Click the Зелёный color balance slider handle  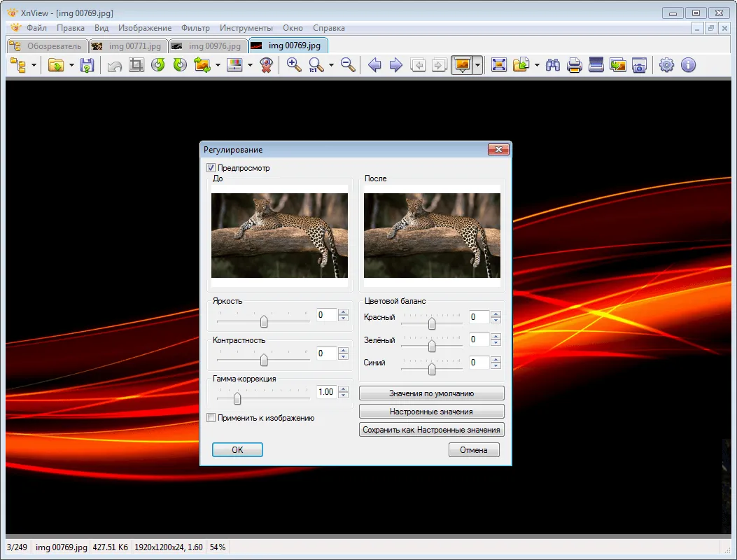[431, 346]
